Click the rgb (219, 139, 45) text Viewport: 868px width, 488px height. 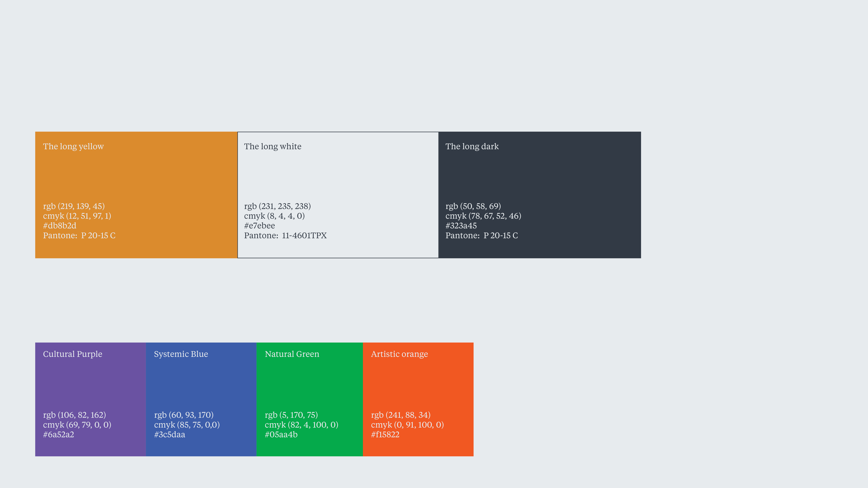pos(74,206)
